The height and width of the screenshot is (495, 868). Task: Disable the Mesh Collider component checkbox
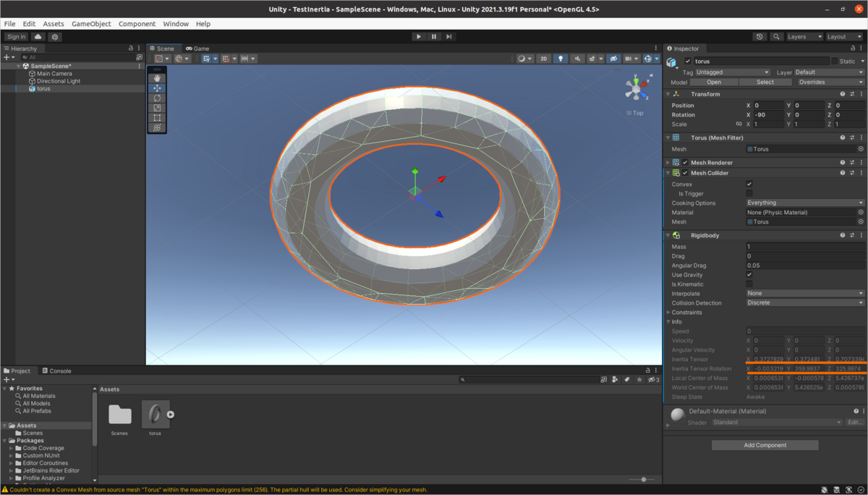(685, 173)
